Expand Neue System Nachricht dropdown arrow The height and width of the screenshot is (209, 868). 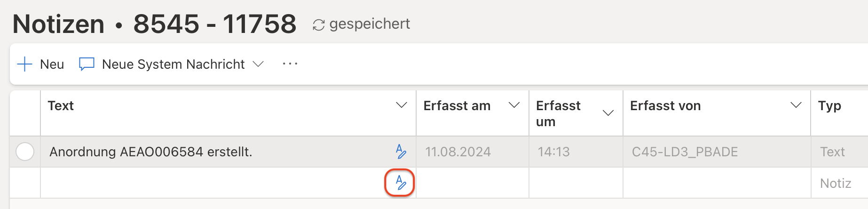point(258,64)
